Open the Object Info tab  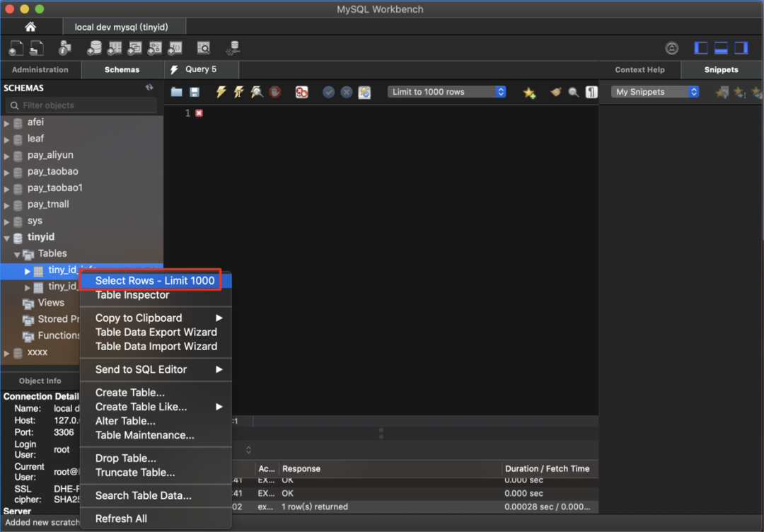pyautogui.click(x=40, y=381)
